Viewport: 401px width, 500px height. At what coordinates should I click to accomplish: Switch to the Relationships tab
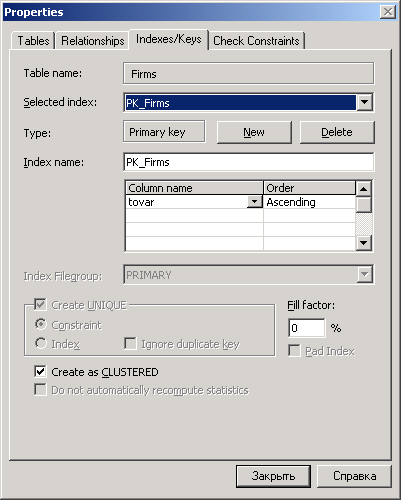tap(93, 41)
